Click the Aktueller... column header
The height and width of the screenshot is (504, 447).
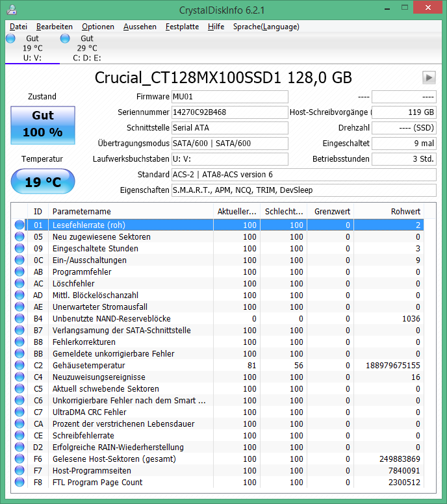point(236,212)
